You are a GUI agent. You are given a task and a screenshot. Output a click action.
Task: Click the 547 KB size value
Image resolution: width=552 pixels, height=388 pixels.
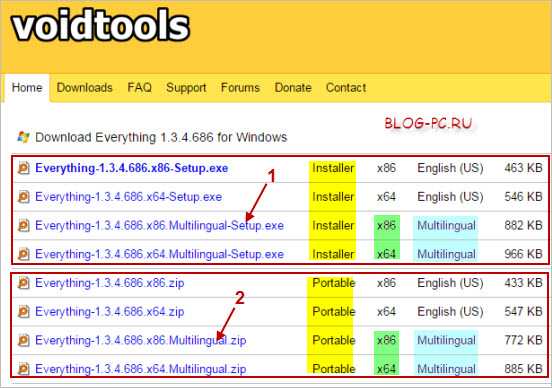point(523,312)
